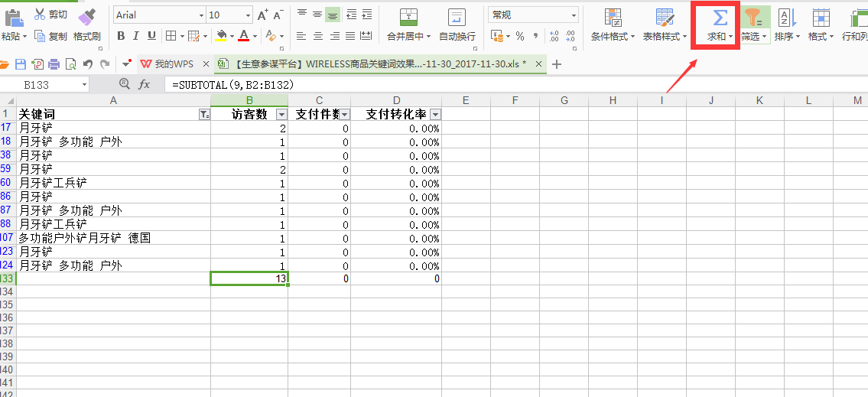Open the 访客数 column filter dropdown
Screen dimensions: 868x397
coord(281,114)
